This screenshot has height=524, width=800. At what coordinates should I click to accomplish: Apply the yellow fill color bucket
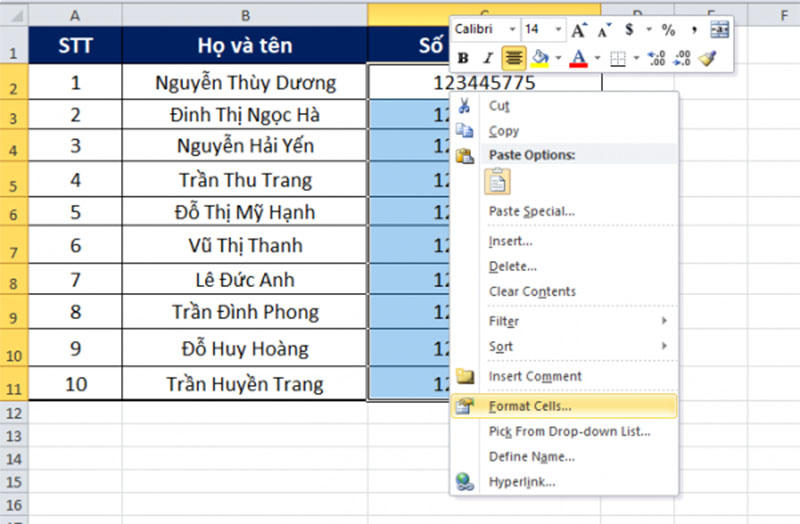tap(540, 58)
